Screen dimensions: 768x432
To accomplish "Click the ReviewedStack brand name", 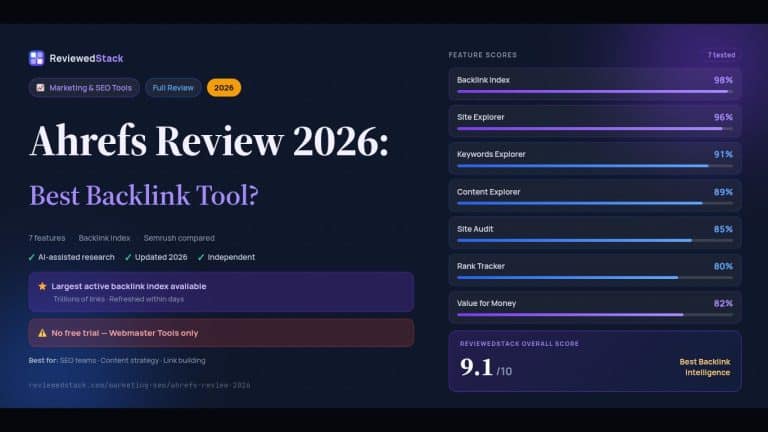I will (86, 58).
